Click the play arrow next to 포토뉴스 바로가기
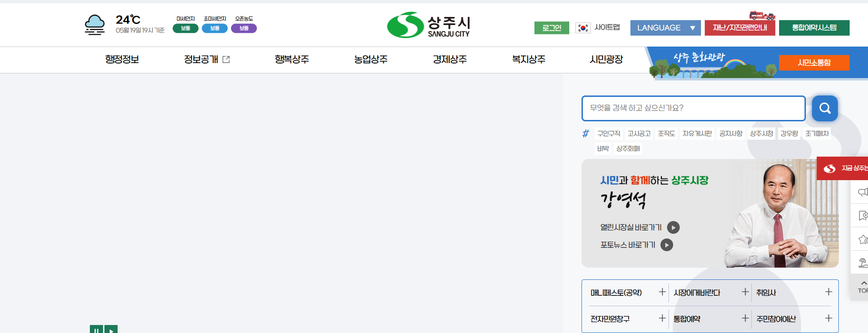 [x=667, y=245]
